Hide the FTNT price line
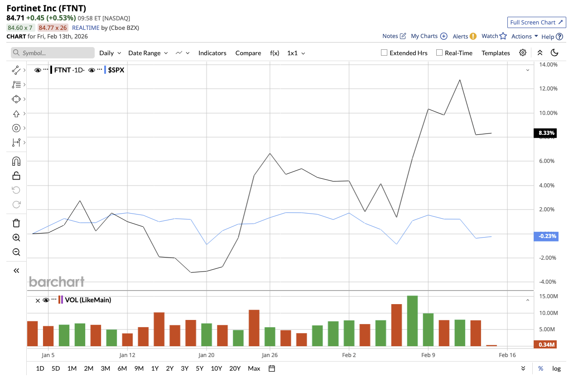588x391 pixels. pos(38,70)
